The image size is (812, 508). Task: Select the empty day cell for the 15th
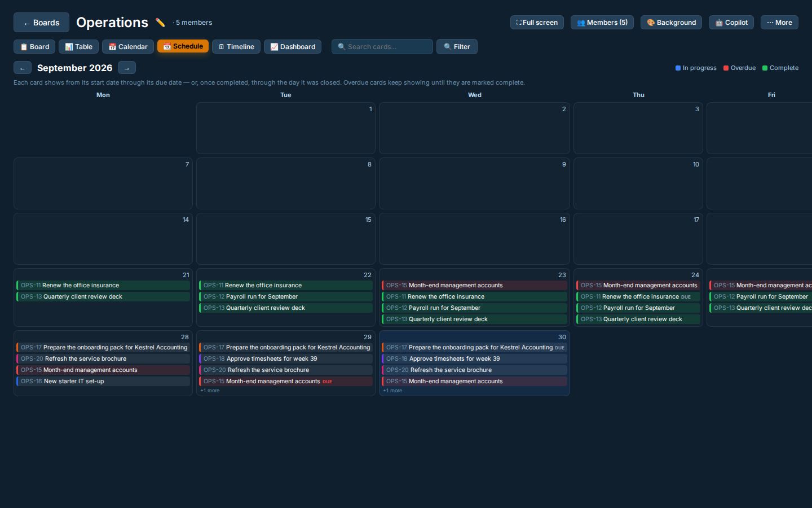click(286, 239)
